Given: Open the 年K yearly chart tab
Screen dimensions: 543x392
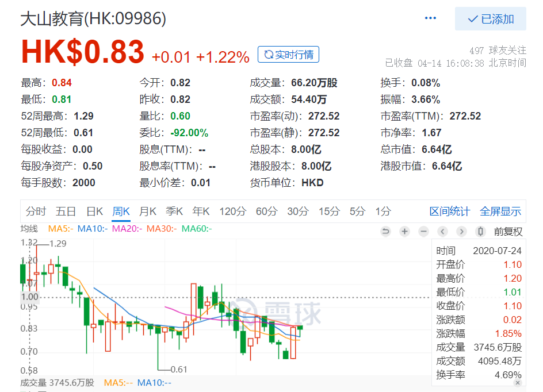Looking at the screenshot, I should pyautogui.click(x=201, y=211).
